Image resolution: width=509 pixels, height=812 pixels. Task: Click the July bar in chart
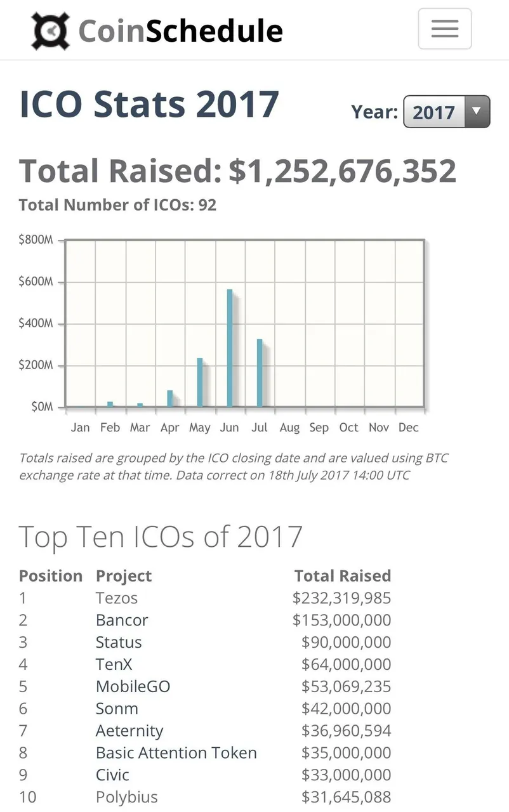coord(260,373)
